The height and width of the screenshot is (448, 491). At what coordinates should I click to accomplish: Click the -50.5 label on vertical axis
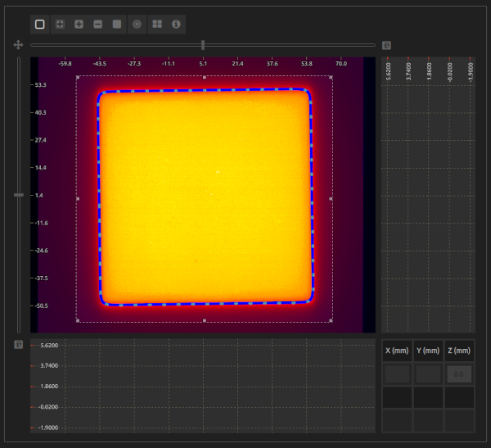(x=42, y=305)
